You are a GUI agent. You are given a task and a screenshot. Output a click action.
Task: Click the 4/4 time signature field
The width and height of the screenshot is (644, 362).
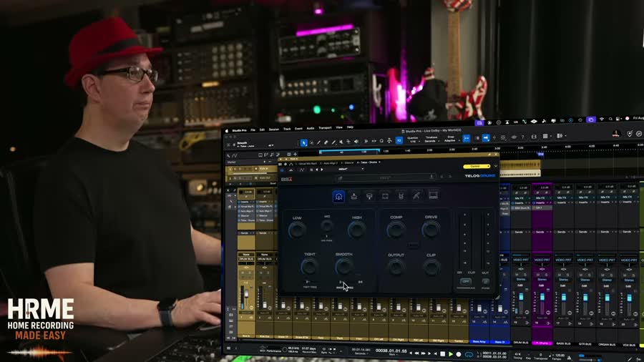pyautogui.click(x=517, y=354)
